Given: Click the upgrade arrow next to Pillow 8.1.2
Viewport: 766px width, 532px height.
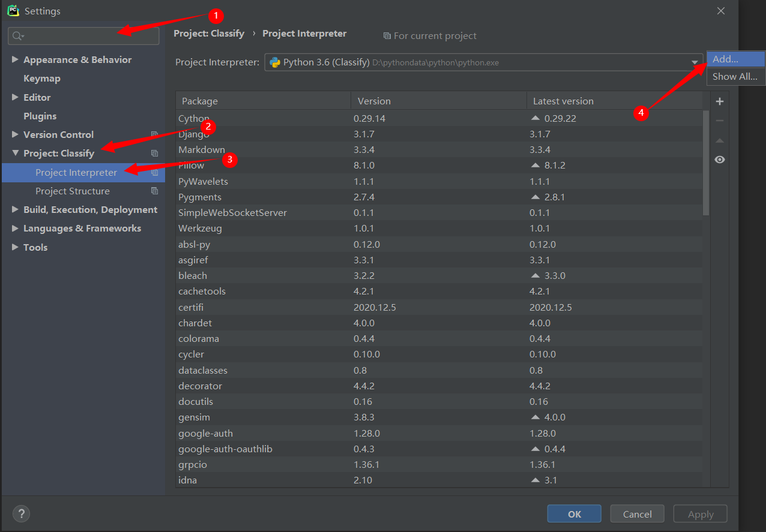Looking at the screenshot, I should [535, 165].
